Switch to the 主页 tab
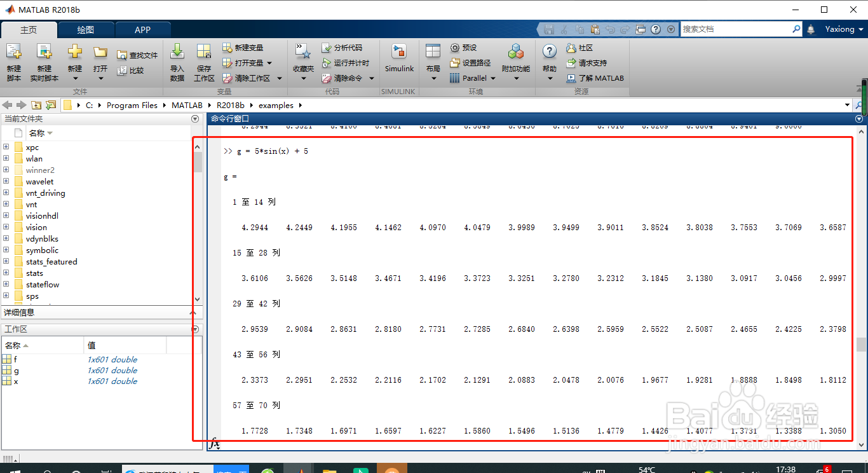This screenshot has height=473, width=868. coord(29,30)
